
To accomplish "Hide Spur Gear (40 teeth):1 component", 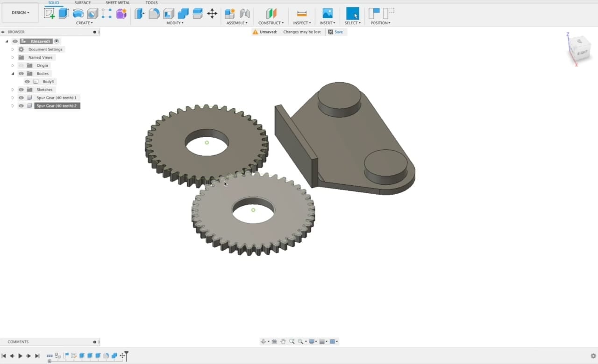I will [x=21, y=98].
